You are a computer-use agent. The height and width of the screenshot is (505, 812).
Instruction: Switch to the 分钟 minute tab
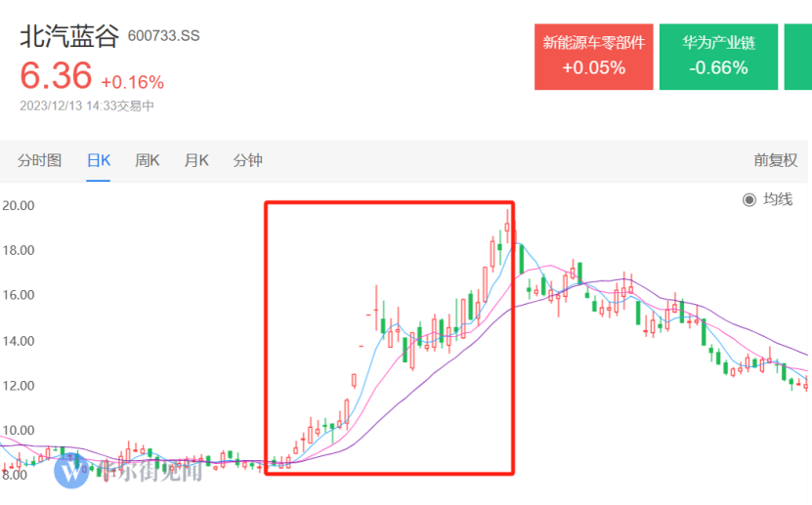pos(247,160)
